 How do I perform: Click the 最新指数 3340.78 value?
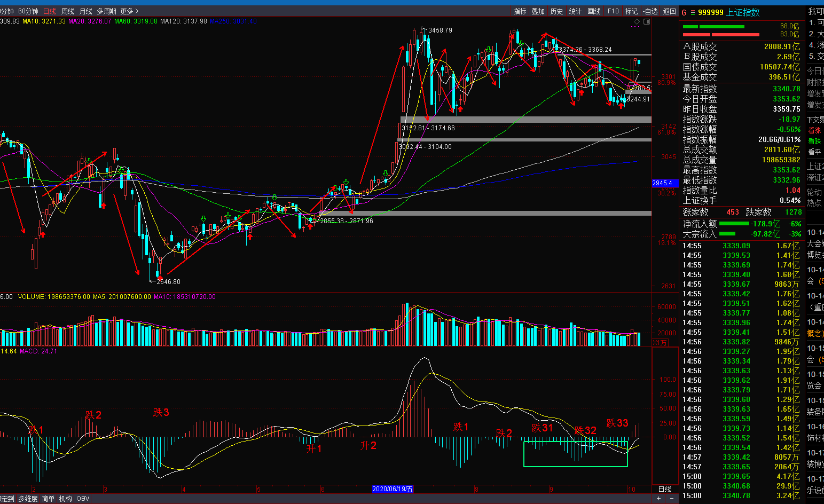tap(786, 89)
